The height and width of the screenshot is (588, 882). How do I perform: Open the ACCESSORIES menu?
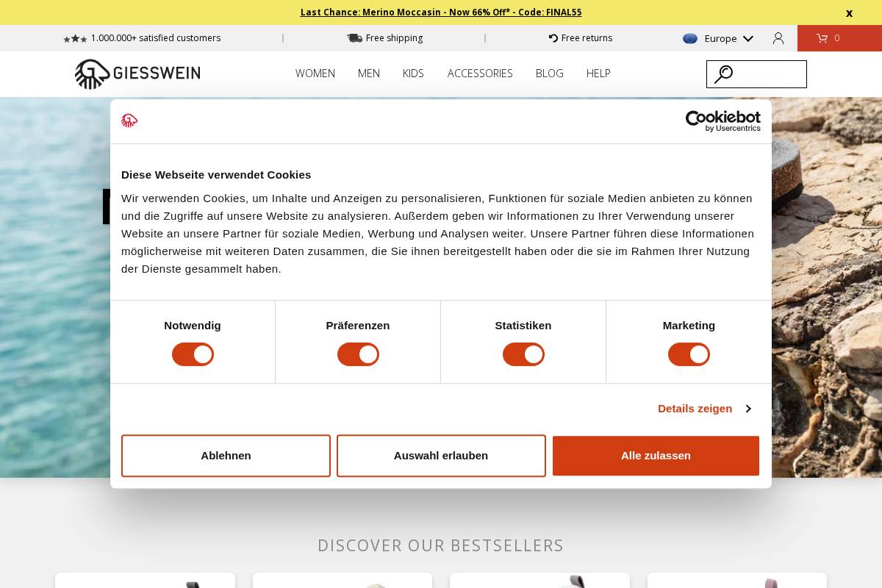[x=480, y=73]
